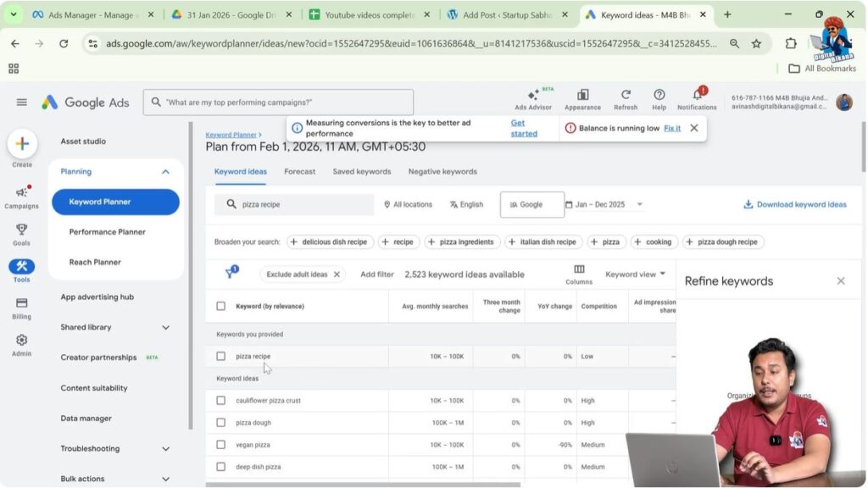Click Download keyword ideas
Viewport: 868px width, 488px height.
coord(794,204)
